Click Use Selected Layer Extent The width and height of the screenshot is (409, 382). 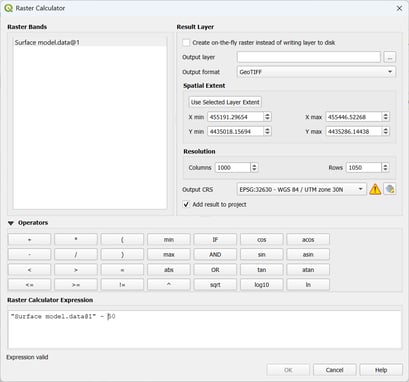click(225, 102)
